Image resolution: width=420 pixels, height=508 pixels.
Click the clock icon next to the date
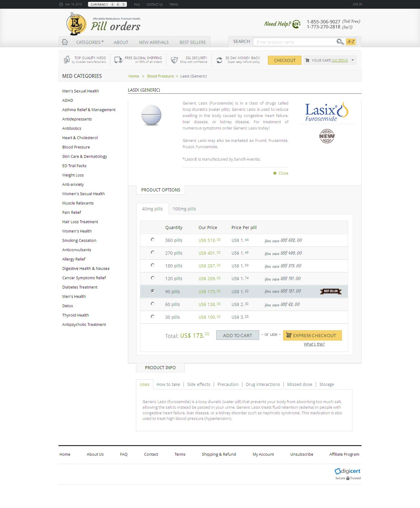(61, 4)
